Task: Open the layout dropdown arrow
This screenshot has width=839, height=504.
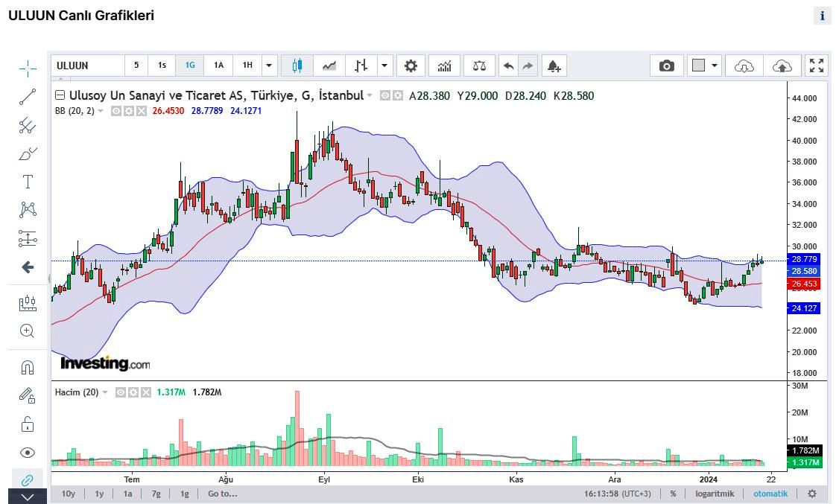Action: 715,66
